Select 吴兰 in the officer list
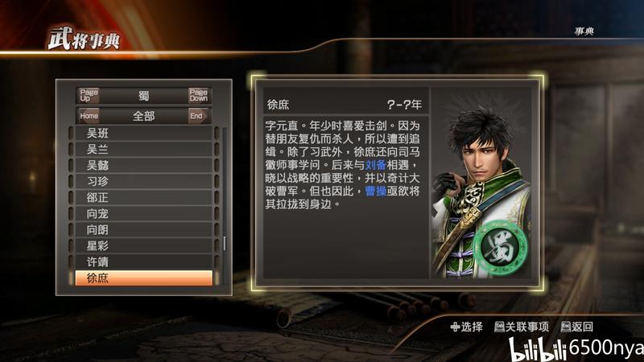Viewport: 644px width, 362px height. 144,149
